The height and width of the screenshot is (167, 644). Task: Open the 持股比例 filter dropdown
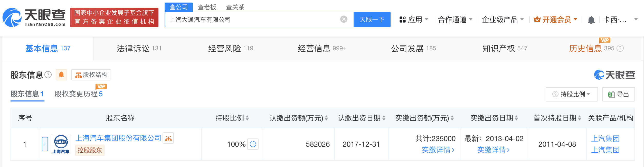pyautogui.click(x=572, y=94)
